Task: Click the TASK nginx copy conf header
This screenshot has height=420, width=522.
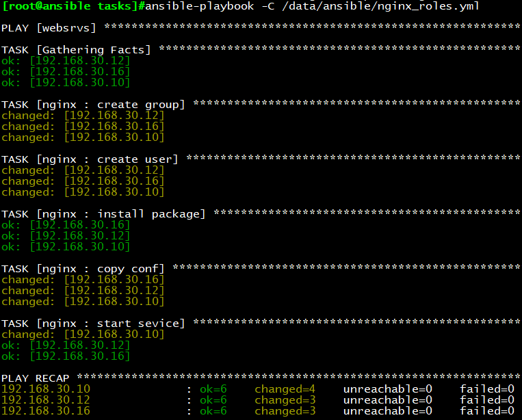Action: click(x=83, y=269)
